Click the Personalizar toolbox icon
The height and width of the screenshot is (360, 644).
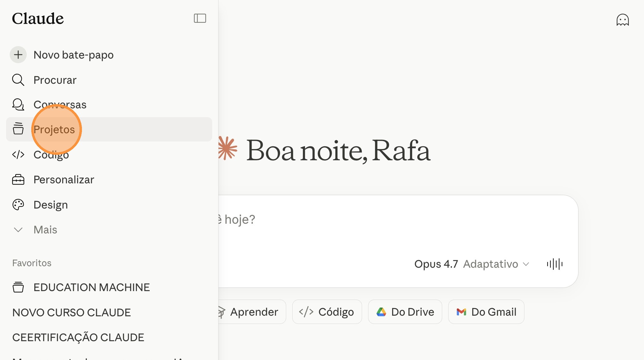[18, 179]
